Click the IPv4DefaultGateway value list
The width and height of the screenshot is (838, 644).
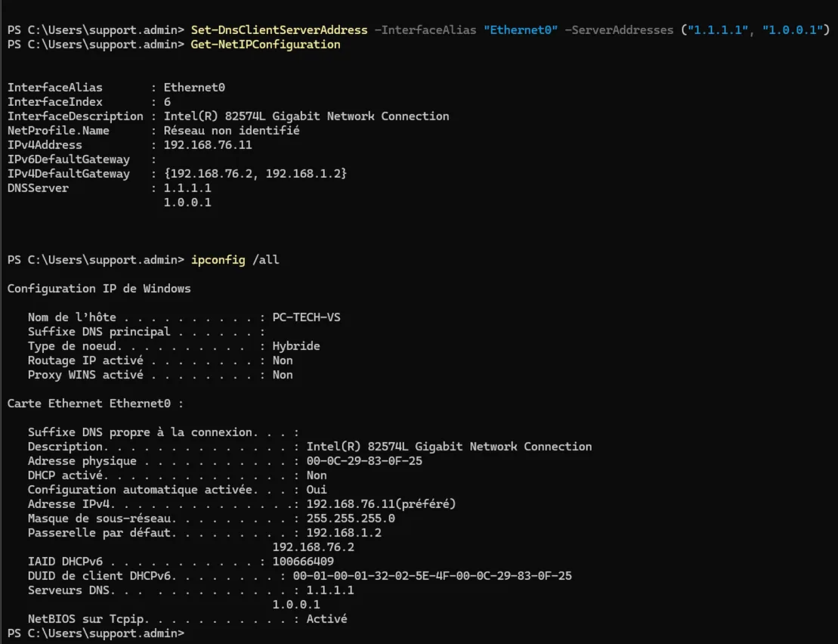coord(255,174)
